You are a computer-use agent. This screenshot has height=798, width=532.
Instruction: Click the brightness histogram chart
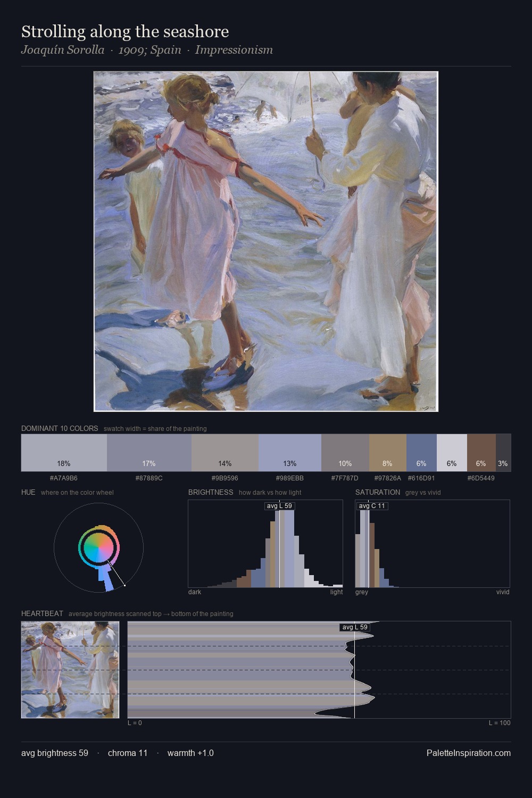point(265,544)
